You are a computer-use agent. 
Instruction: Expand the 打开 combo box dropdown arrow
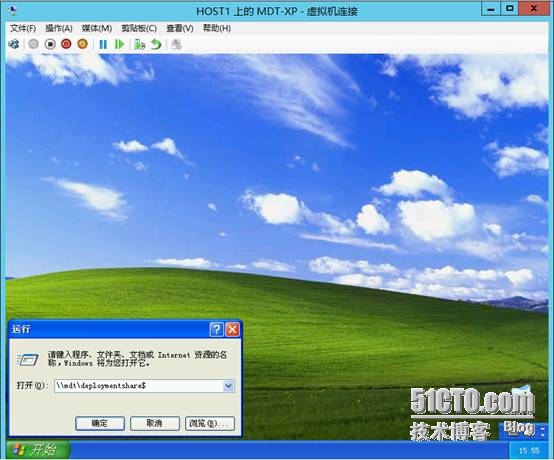click(228, 386)
